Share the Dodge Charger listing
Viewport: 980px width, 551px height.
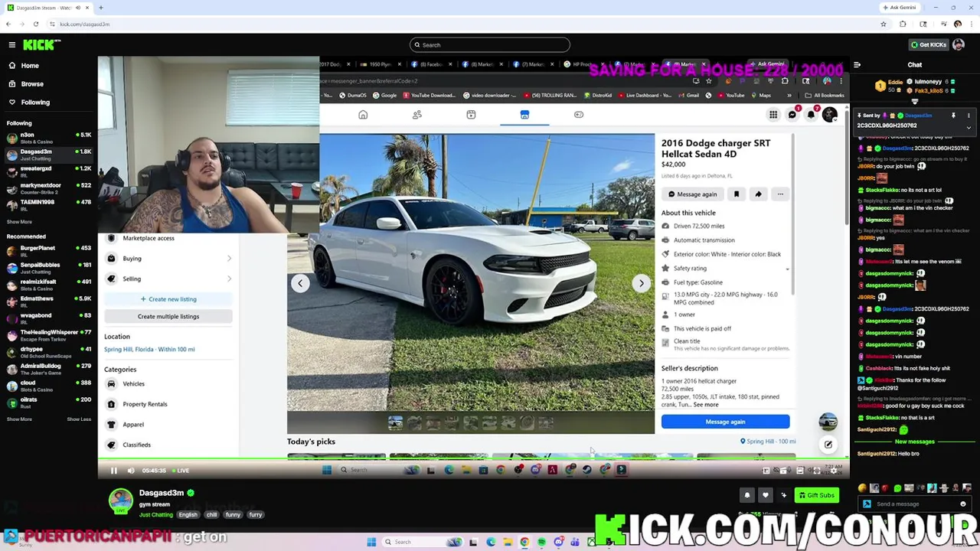pos(758,194)
